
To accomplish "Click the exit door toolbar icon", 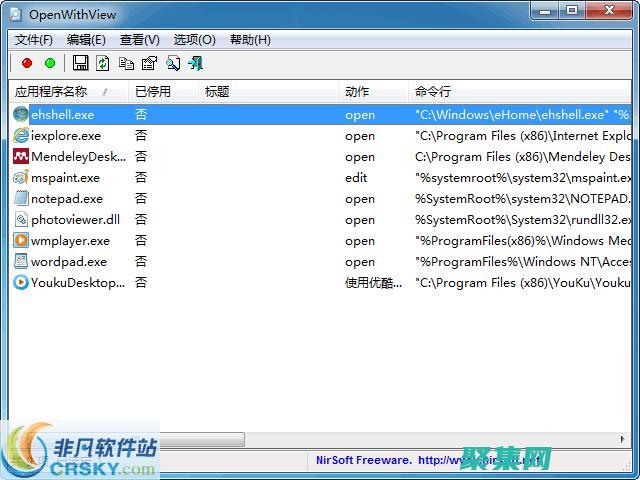I will tap(195, 63).
